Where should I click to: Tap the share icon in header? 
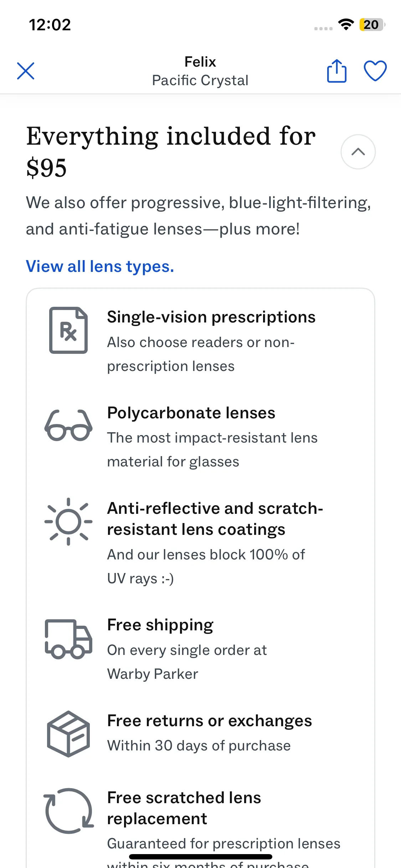point(336,71)
